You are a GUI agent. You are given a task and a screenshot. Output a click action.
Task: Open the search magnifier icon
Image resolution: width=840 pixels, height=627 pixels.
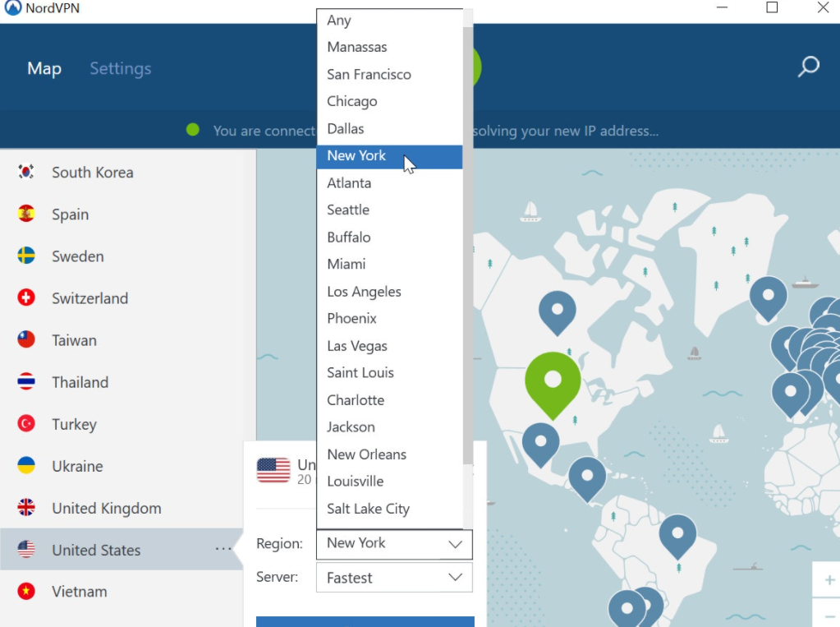click(x=809, y=67)
